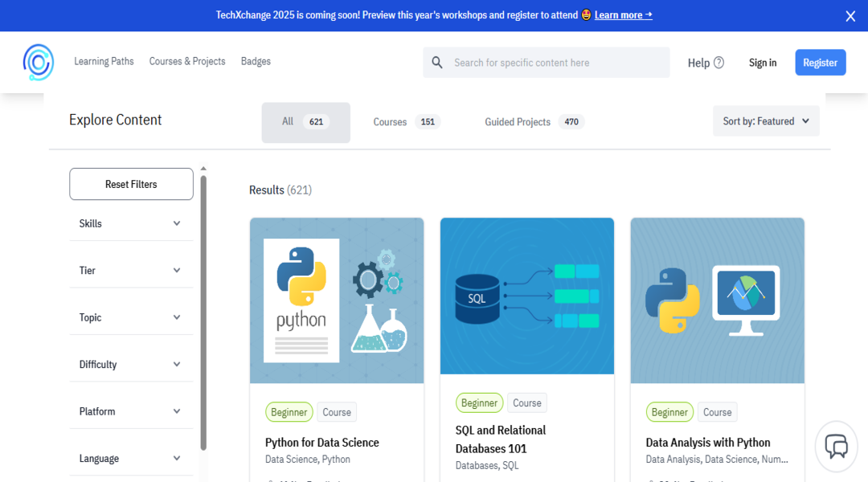
Task: Dismiss the TechXchange announcement banner
Action: tap(850, 16)
